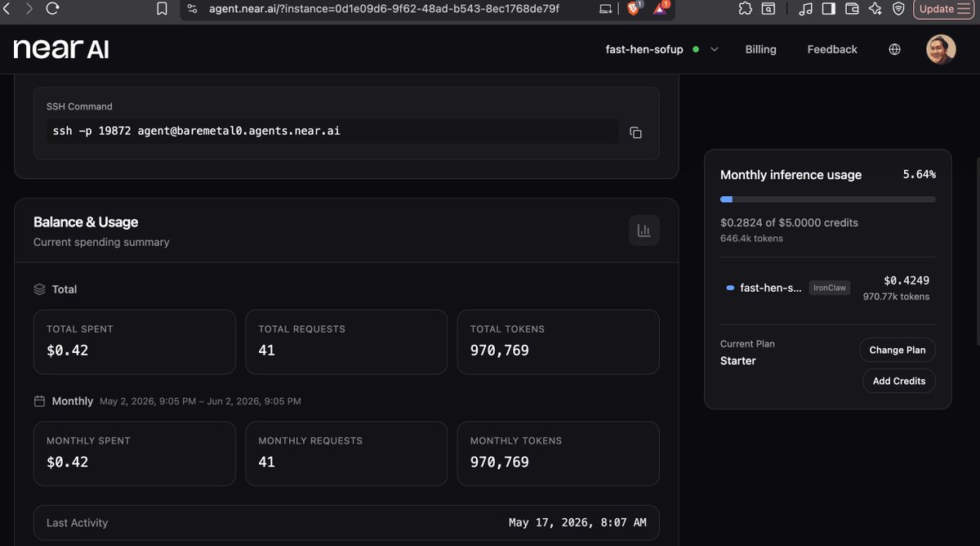Click the browser Update button
Viewport: 980px width, 546px height.
936,9
